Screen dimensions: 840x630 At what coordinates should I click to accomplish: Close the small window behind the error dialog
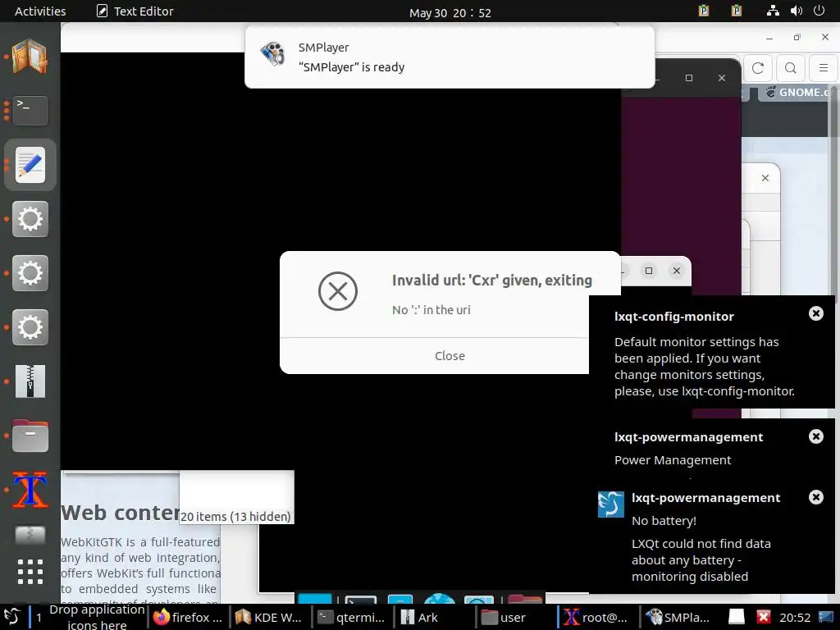coord(677,271)
